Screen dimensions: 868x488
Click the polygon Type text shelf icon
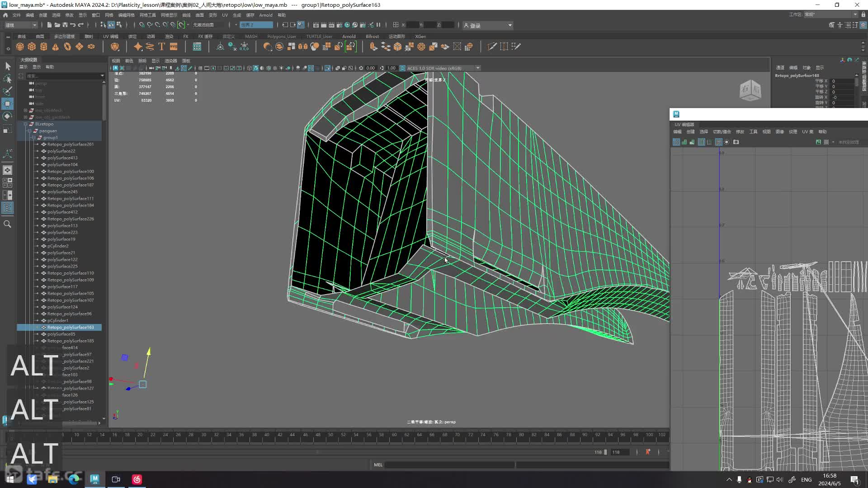161,47
